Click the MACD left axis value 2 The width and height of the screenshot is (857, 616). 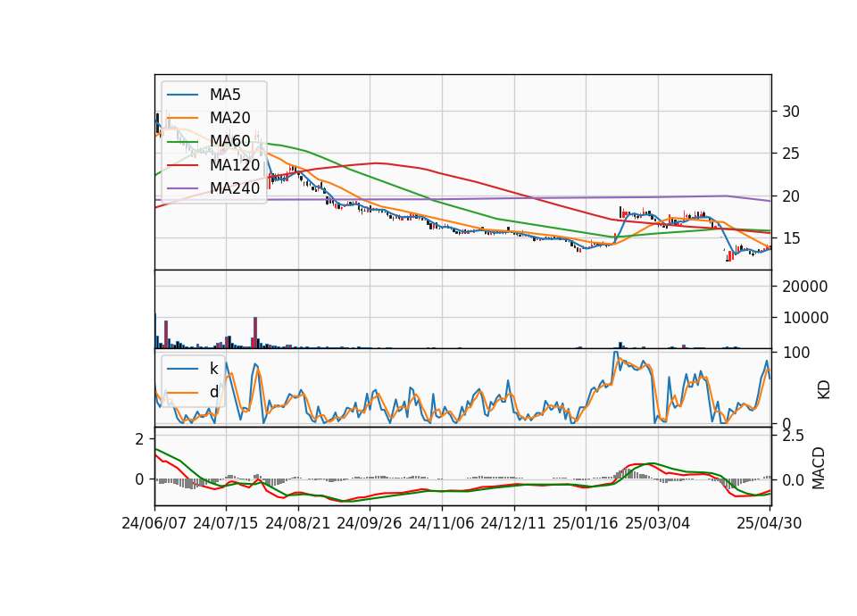[x=140, y=439]
